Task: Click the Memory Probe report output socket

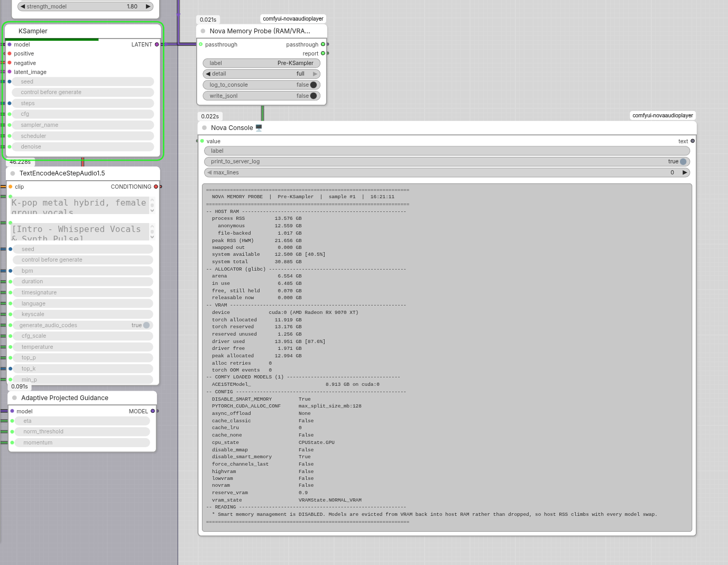Action: click(x=323, y=53)
